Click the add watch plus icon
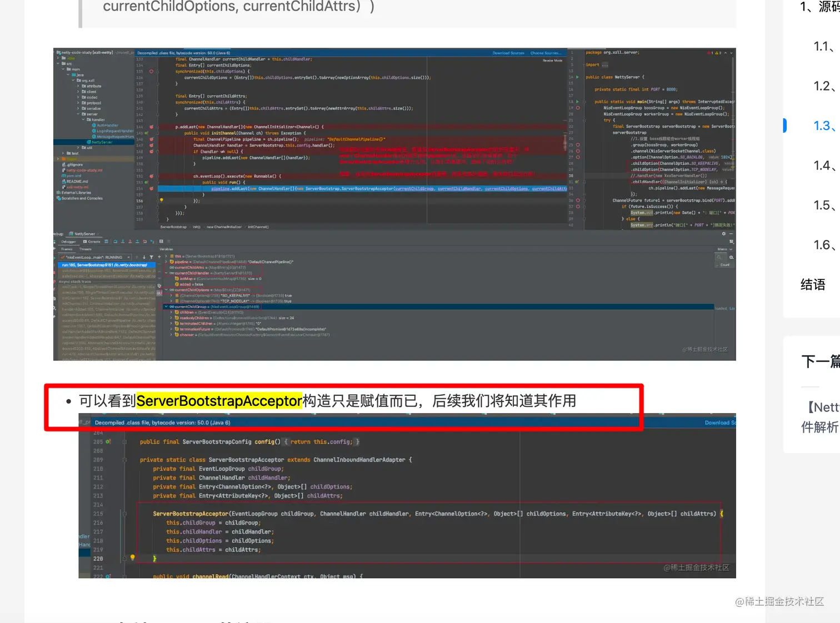The width and height of the screenshot is (840, 623). pyautogui.click(x=159, y=257)
